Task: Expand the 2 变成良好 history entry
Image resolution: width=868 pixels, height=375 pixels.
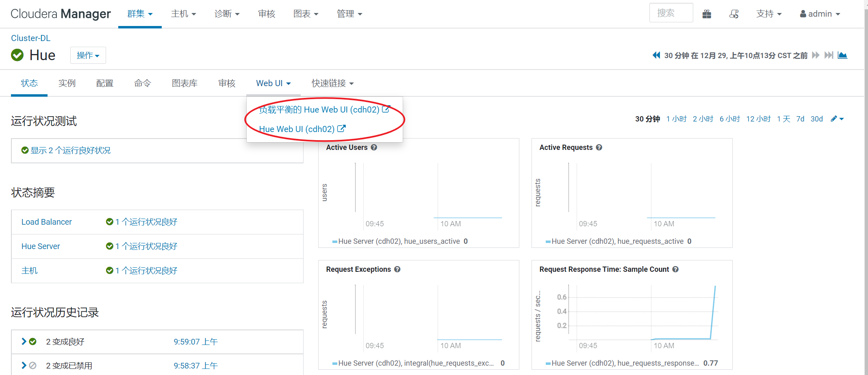Action: click(x=24, y=342)
